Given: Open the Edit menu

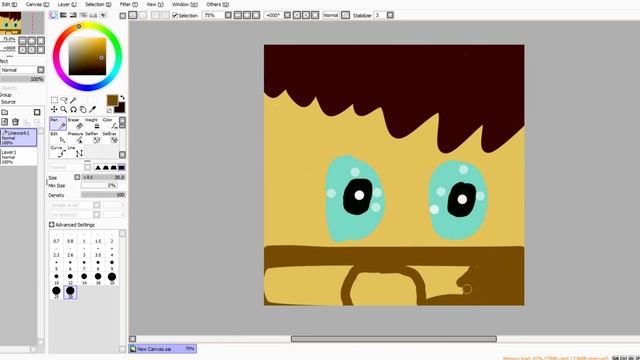Looking at the screenshot, I should pyautogui.click(x=9, y=4).
